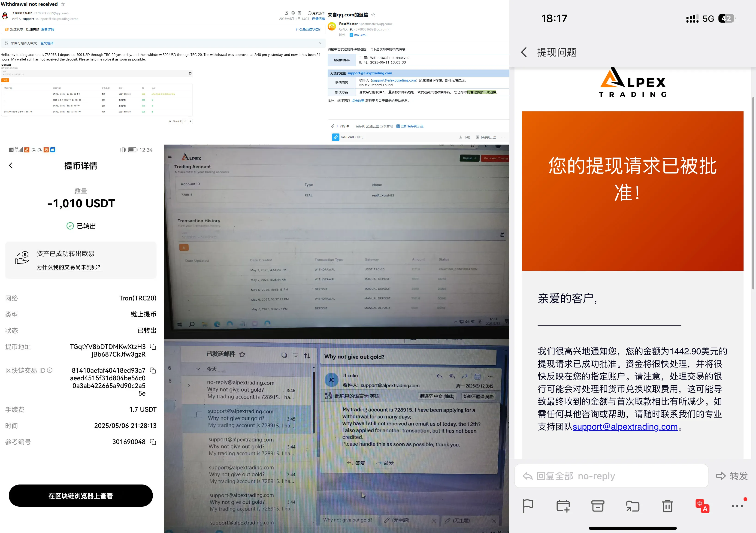Open the three-dot menu on JJ colin's message
Viewport: 756px width, 533px height.
click(x=490, y=377)
